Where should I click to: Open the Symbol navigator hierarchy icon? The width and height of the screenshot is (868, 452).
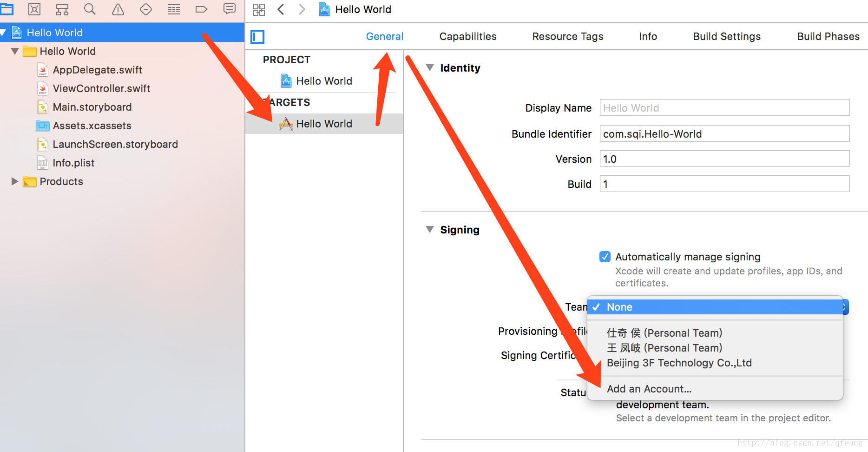(x=62, y=9)
